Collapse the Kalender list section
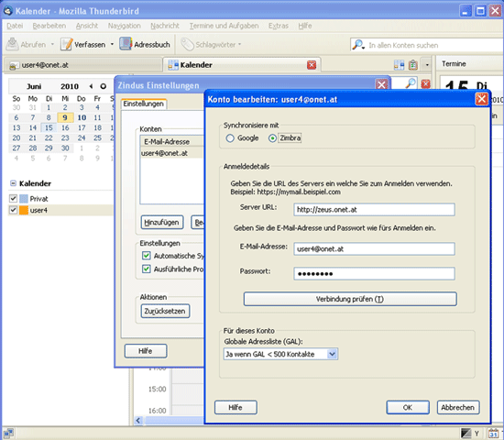 point(13,183)
